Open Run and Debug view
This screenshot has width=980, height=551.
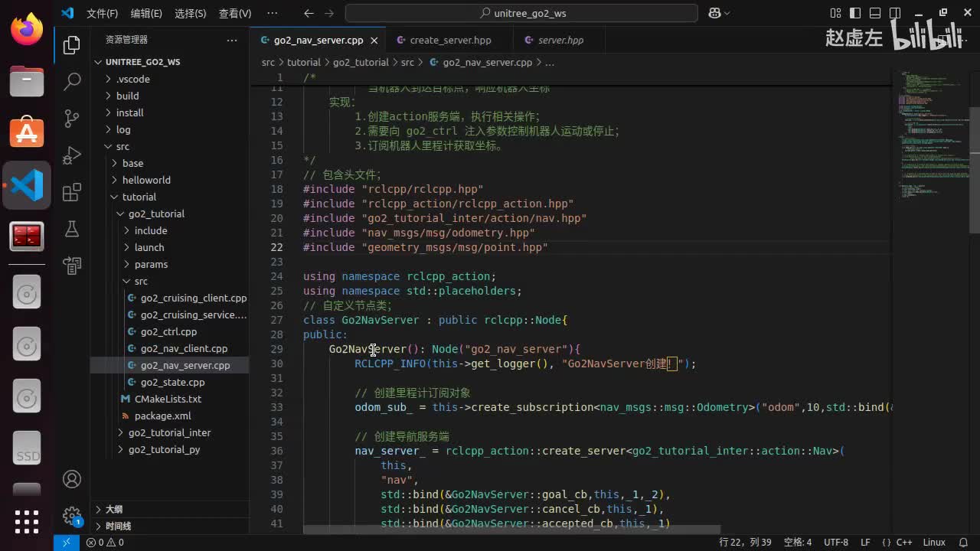(72, 155)
